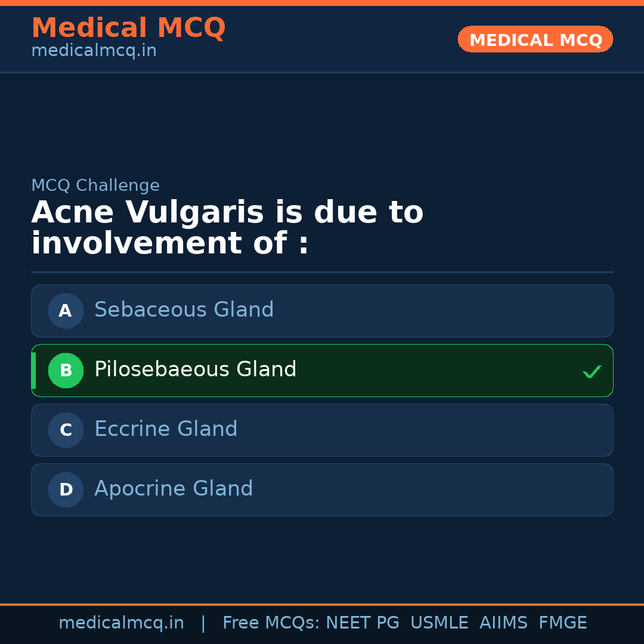Select the USMLE footer item
This screenshot has width=644, height=644.
coord(439,623)
